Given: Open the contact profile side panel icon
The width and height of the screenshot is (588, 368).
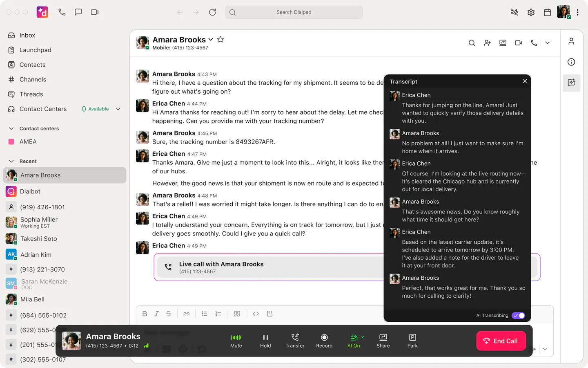Looking at the screenshot, I should (x=571, y=41).
